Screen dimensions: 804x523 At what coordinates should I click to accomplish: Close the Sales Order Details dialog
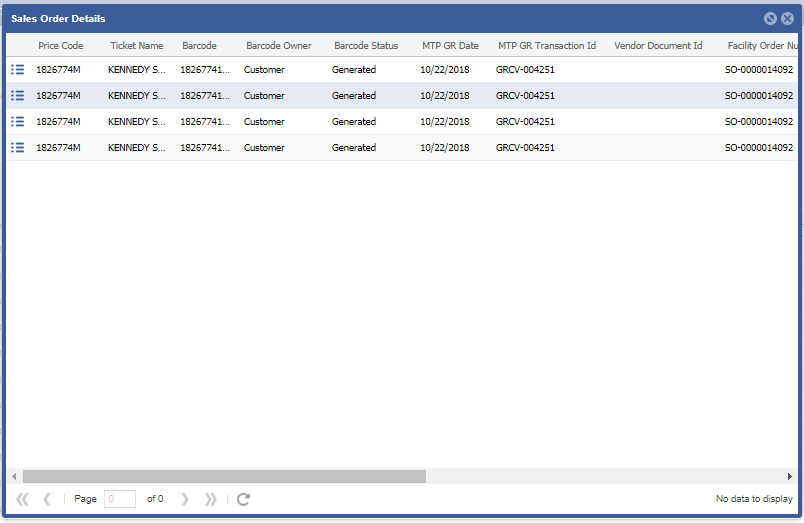[787, 18]
